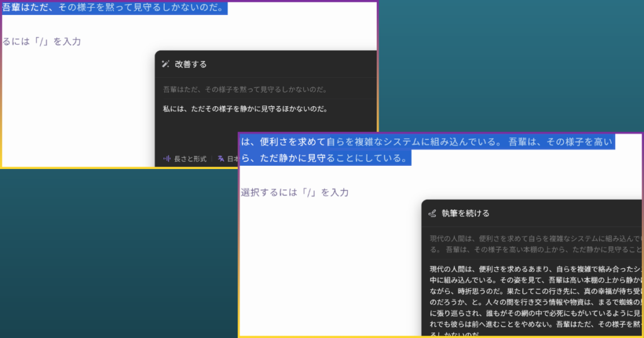
Task: Click the highlighted sentence 吾輩はただ、その様子を黙って
Action: [113, 8]
